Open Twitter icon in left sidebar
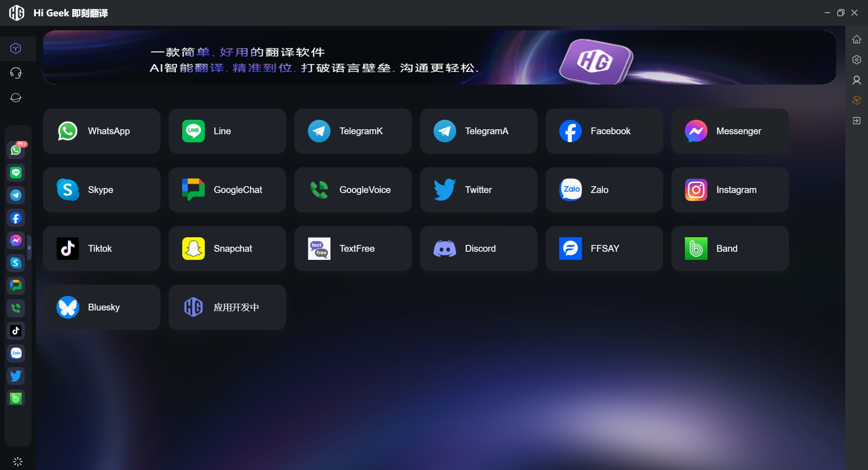The height and width of the screenshot is (470, 868). pyautogui.click(x=16, y=376)
